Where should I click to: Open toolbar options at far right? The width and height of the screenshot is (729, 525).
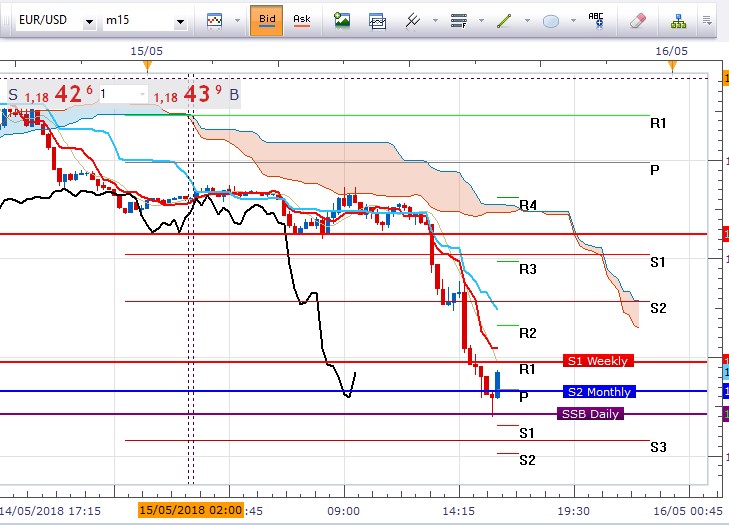click(707, 20)
